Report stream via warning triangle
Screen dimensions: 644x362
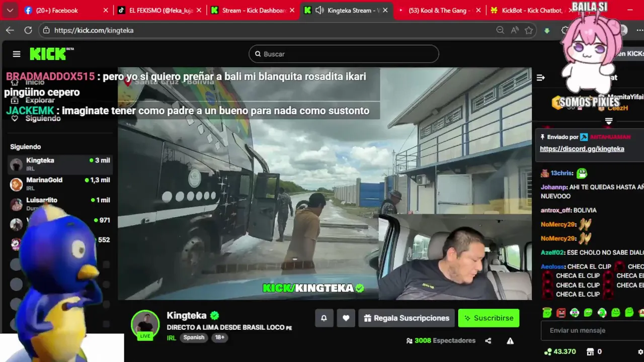[510, 341]
